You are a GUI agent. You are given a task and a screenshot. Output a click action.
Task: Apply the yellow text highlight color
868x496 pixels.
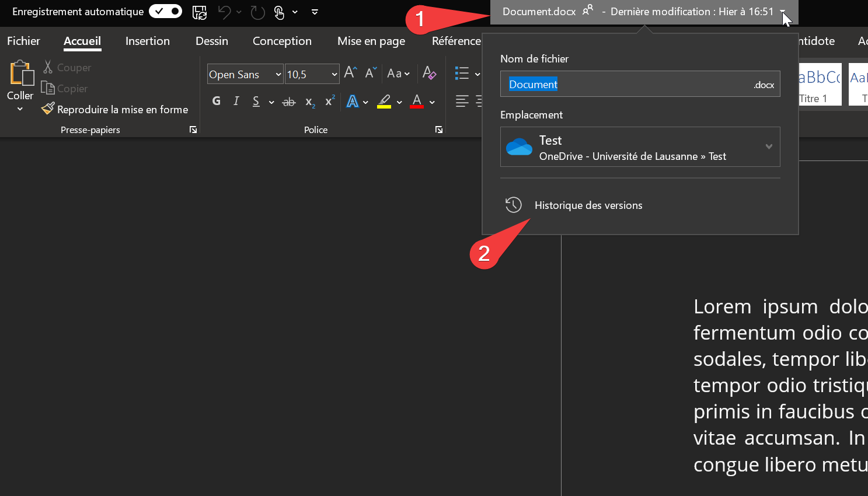coord(384,102)
